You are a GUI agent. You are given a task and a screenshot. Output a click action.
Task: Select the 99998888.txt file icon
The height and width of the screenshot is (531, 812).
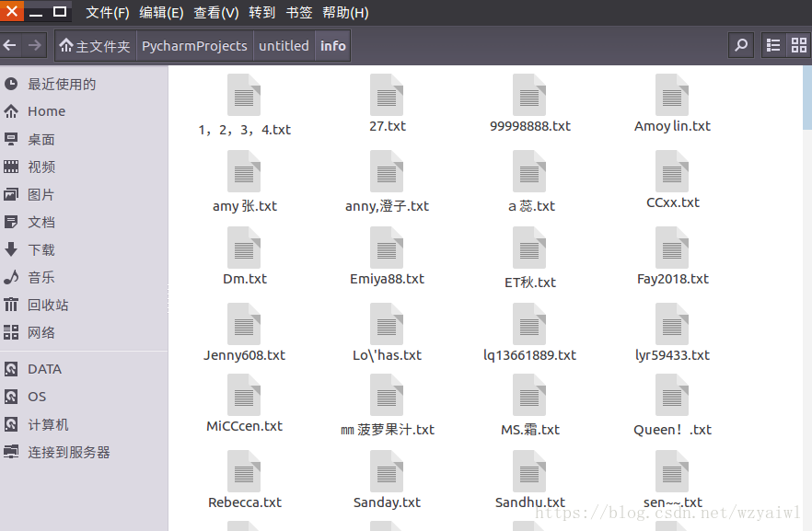(x=529, y=95)
